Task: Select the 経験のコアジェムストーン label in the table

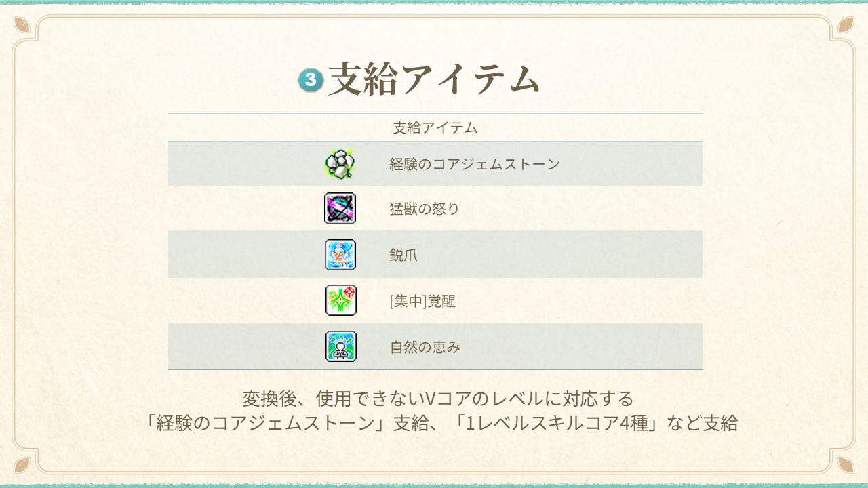Action: coord(475,164)
